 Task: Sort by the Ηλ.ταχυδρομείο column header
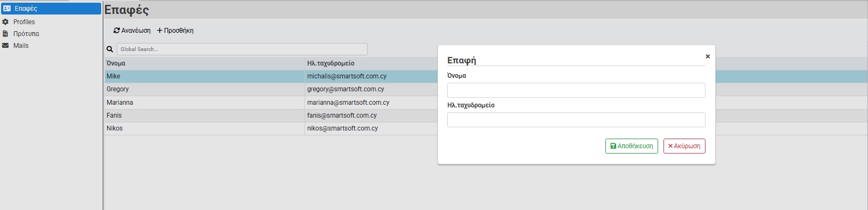tap(330, 63)
